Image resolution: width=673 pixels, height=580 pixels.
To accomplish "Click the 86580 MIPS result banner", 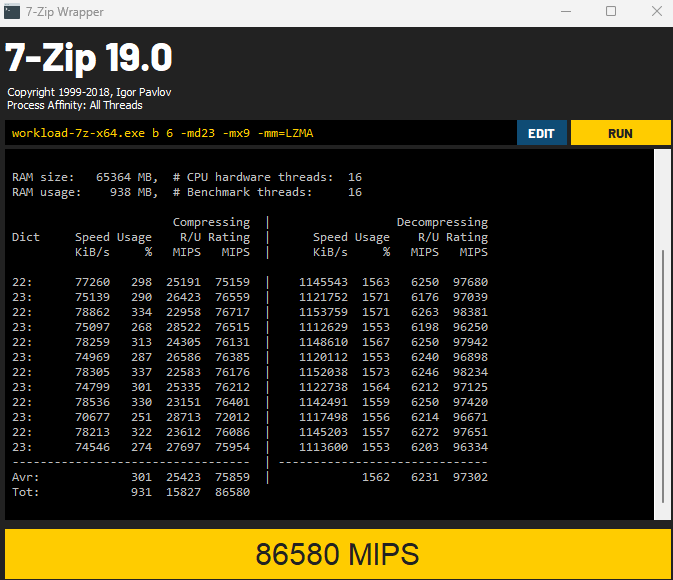I will 337,554.
